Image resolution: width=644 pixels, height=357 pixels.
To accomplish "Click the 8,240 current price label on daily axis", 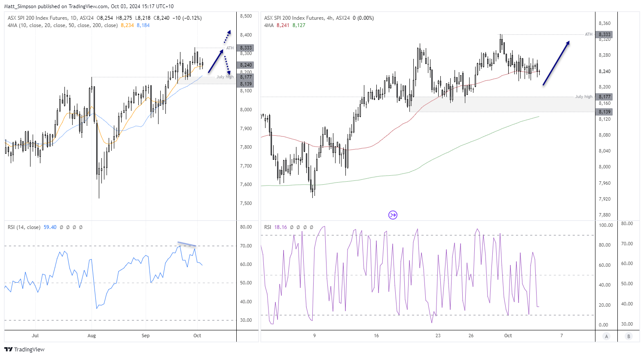I will tap(246, 65).
